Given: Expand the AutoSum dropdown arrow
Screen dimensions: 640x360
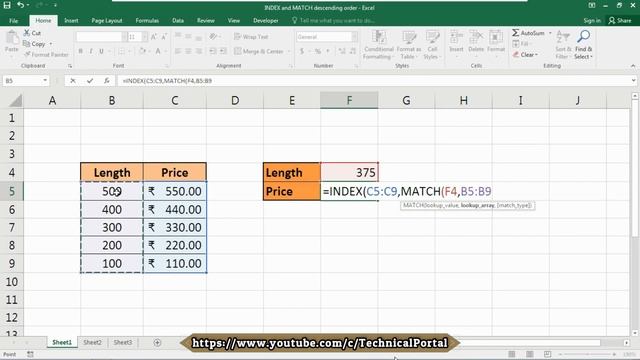Looking at the screenshot, I should (550, 33).
